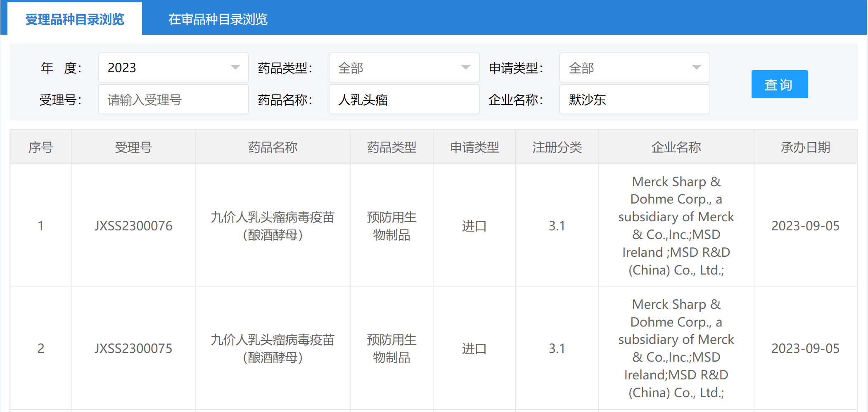The height and width of the screenshot is (412, 868).
Task: Click the 年度 dropdown arrow icon
Action: (235, 67)
